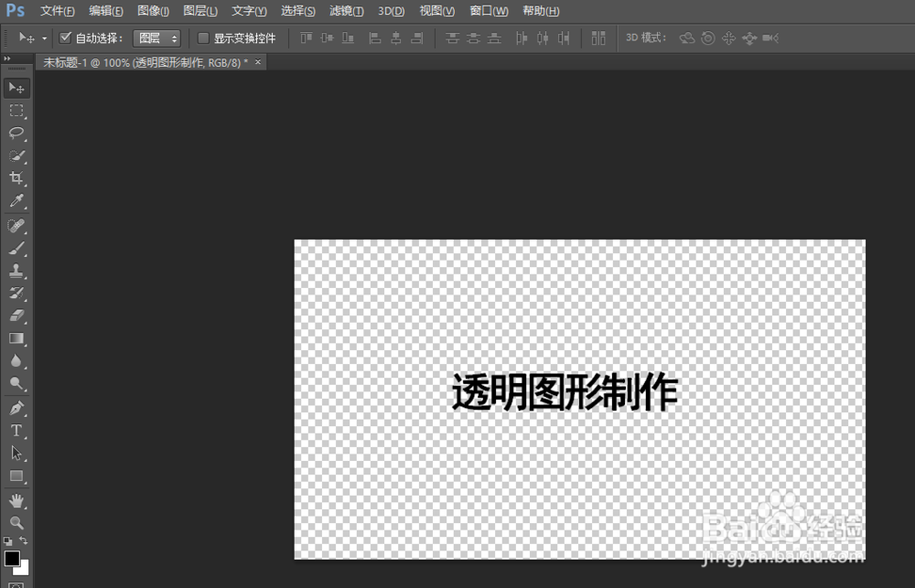Screen dimensions: 915x588
Task: Enable the 显示变换控件 checkbox
Action: tap(203, 37)
